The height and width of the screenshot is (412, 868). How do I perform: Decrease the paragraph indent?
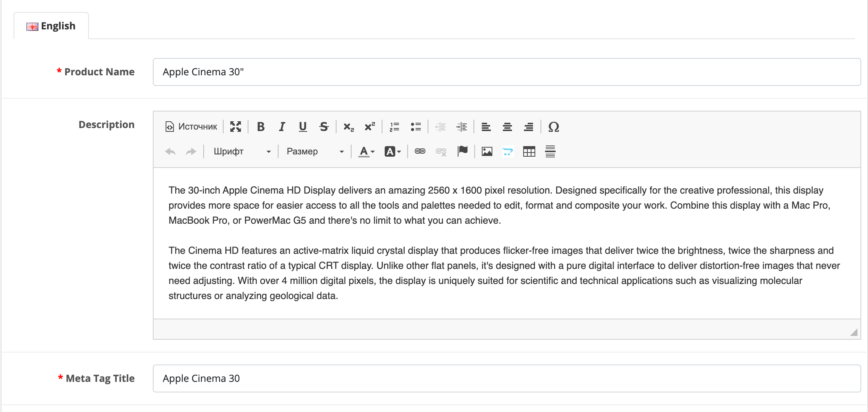point(440,127)
